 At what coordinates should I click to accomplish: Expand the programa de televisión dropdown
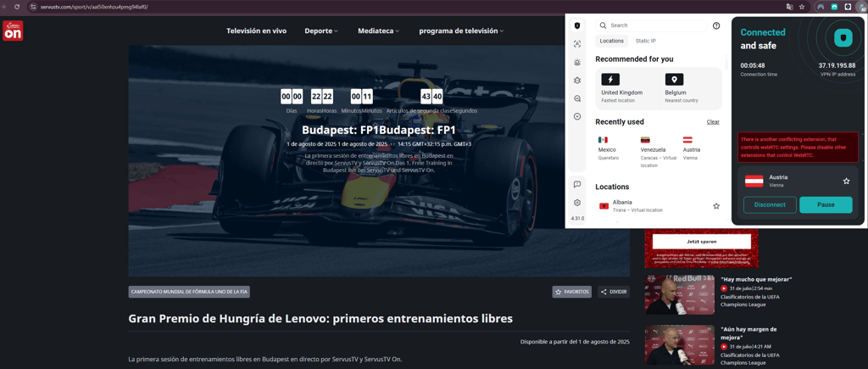click(x=461, y=31)
